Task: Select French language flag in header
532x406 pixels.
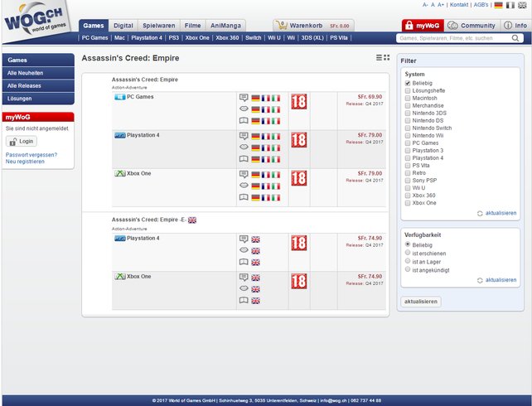Action: 510,5
